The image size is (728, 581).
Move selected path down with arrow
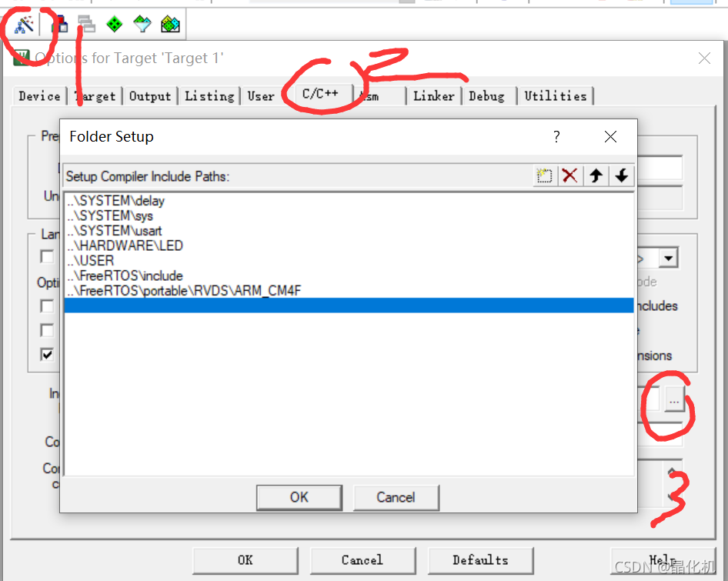(622, 176)
